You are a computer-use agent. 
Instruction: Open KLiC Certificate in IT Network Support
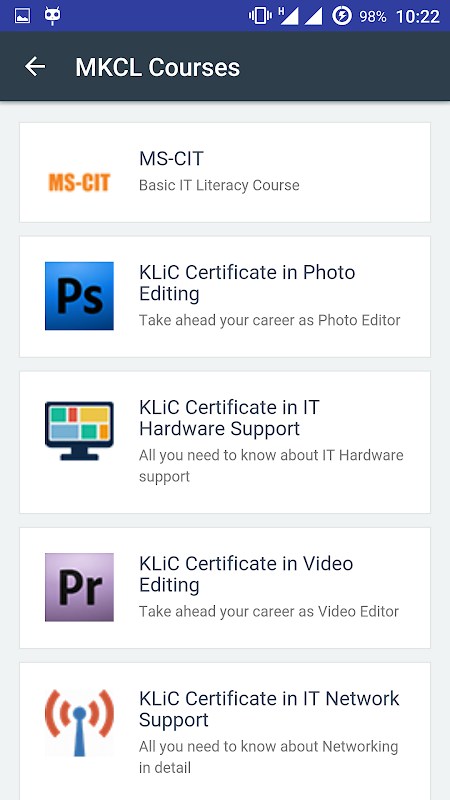point(269,709)
